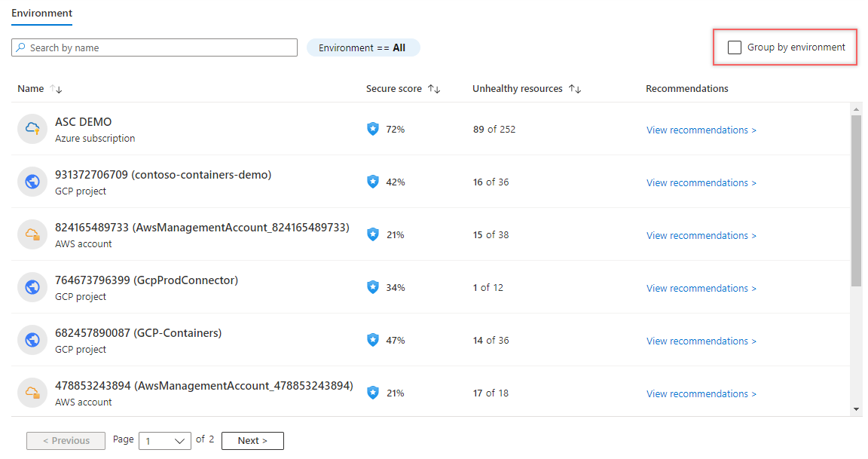Screen dimensions: 868x459
Task: Click the 89 of 252 unhealthy resources value
Action: [494, 129]
